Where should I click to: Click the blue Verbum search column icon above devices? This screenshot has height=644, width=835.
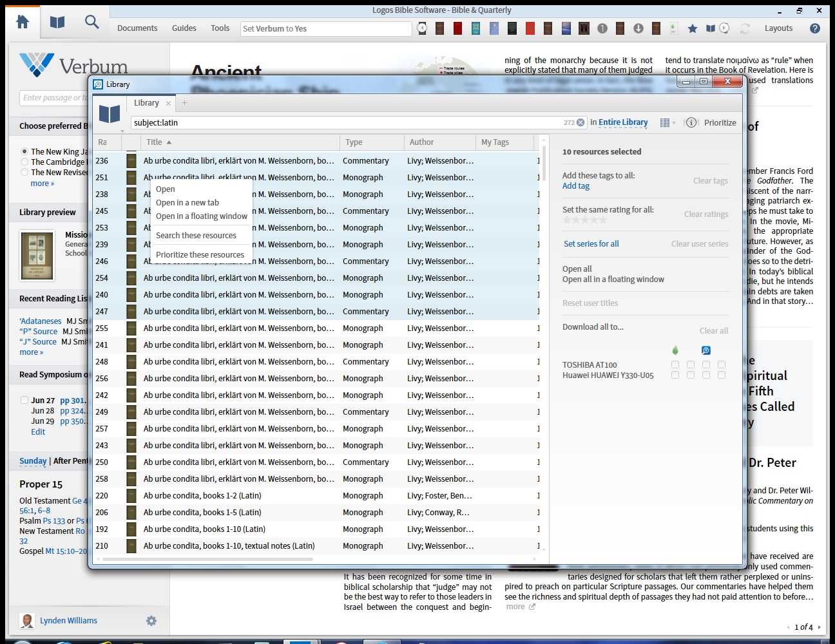(x=706, y=350)
